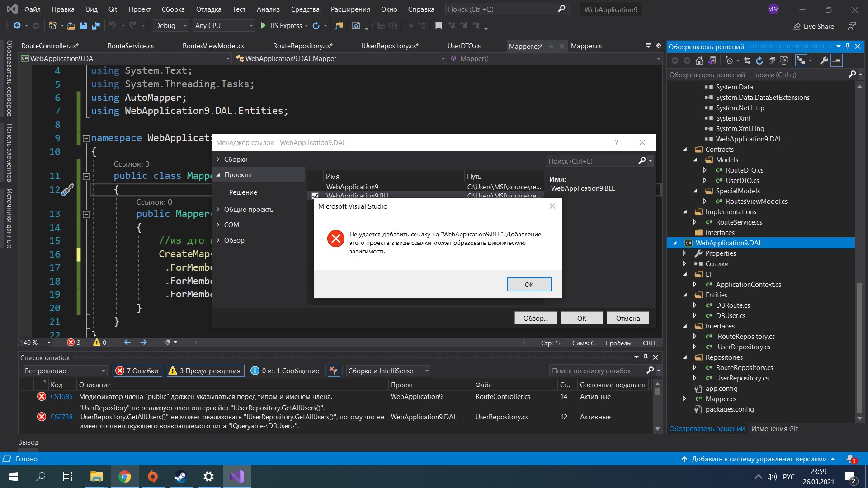Image resolution: width=868 pixels, height=488 pixels.
Task: Open the Отладка menu
Action: click(x=208, y=9)
